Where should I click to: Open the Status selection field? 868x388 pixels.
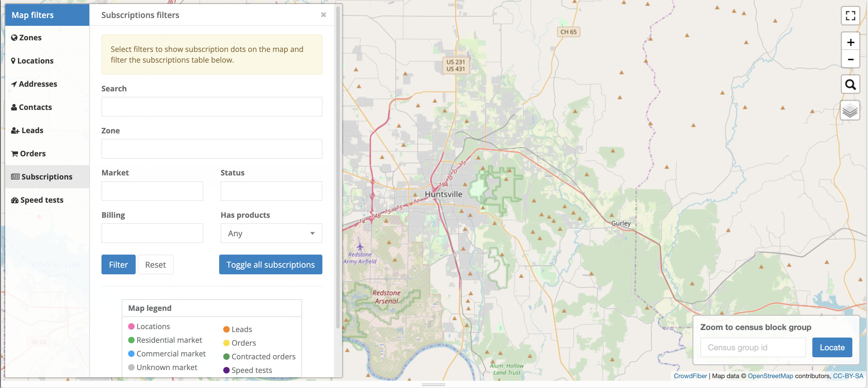tap(271, 191)
